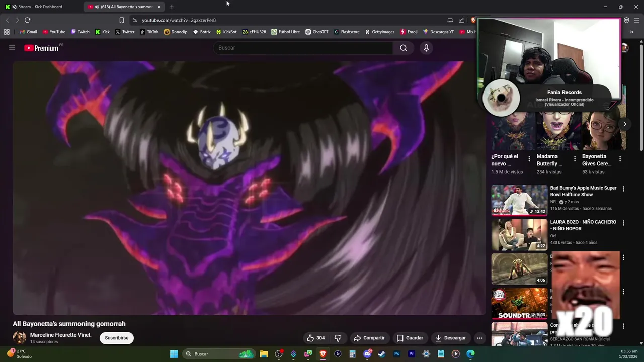Play Bad Bunny's Apple Music Halftime thumbnail
Screen dimensions: 644x362
tap(519, 200)
